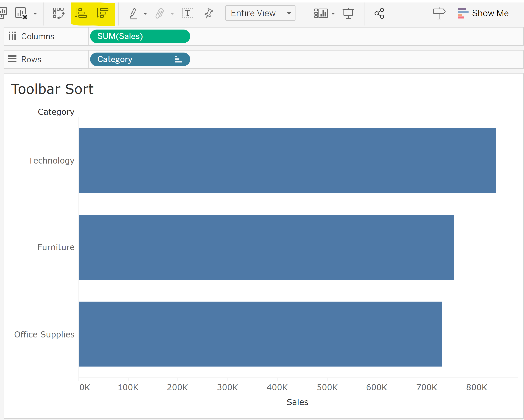Expand the Show/Hide Cards dropdown arrow
This screenshot has height=420, width=524.
pyautogui.click(x=333, y=14)
